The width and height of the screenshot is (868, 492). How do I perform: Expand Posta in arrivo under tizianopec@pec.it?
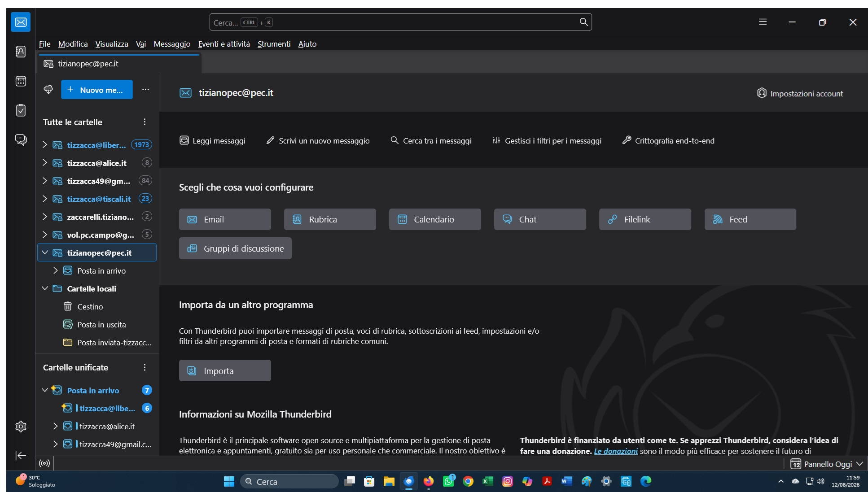pos(55,270)
